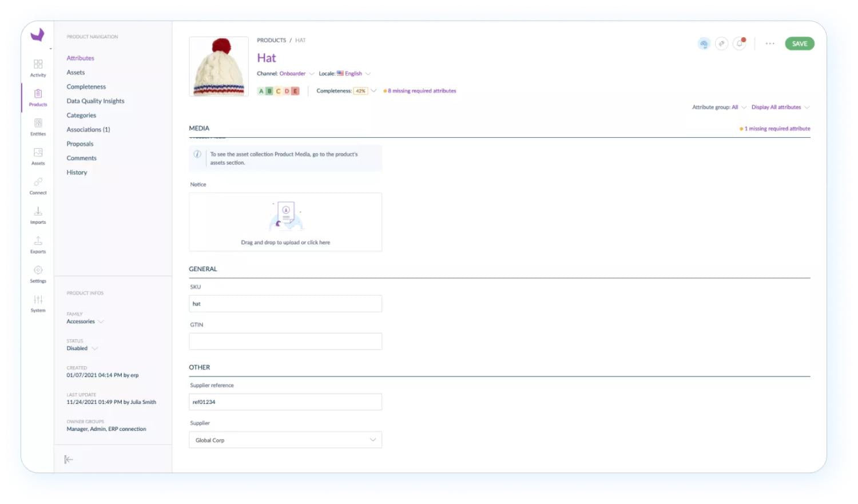Open Associations (1) tab

point(88,130)
